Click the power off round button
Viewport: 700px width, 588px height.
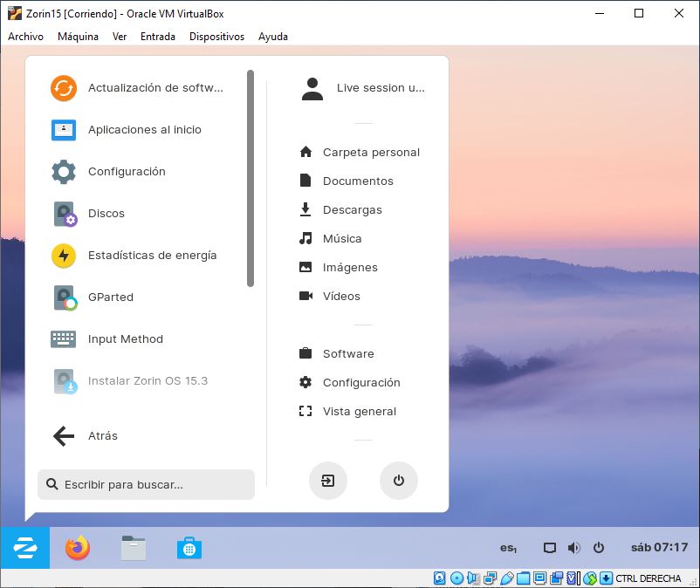pyautogui.click(x=399, y=481)
